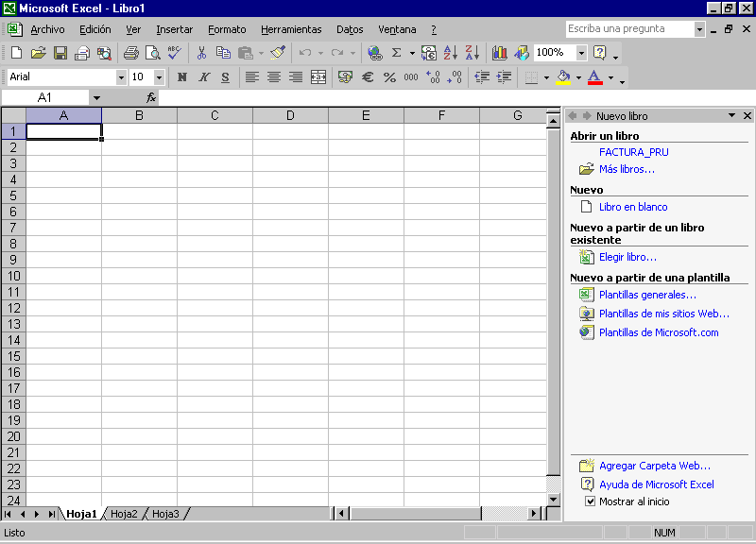Select the Format Painter brush
Image resolution: width=756 pixels, height=544 pixels.
coord(277,53)
